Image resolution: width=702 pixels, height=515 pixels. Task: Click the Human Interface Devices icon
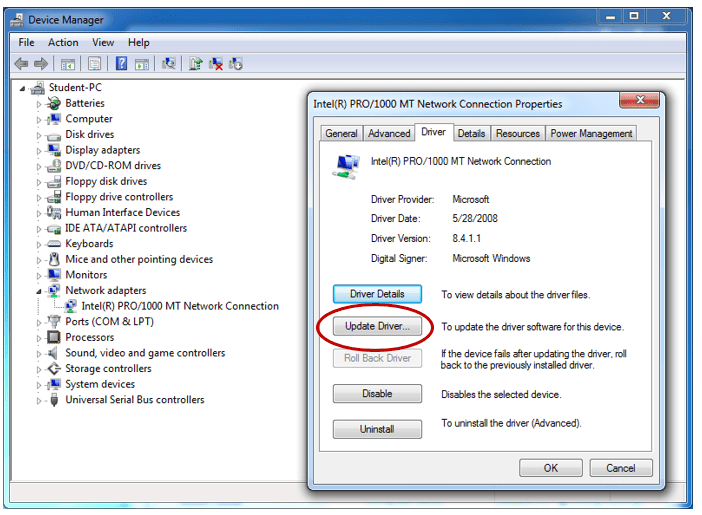click(x=54, y=212)
